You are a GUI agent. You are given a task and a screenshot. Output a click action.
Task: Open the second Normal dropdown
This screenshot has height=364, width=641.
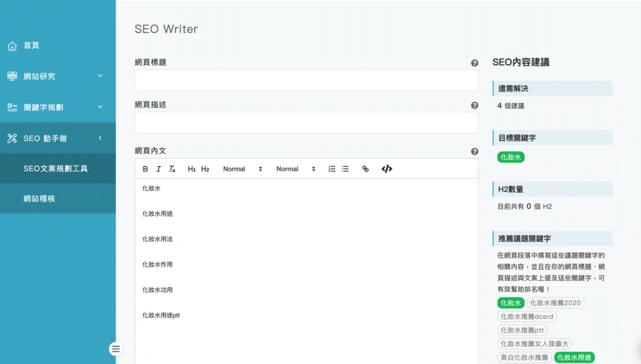[x=295, y=169]
